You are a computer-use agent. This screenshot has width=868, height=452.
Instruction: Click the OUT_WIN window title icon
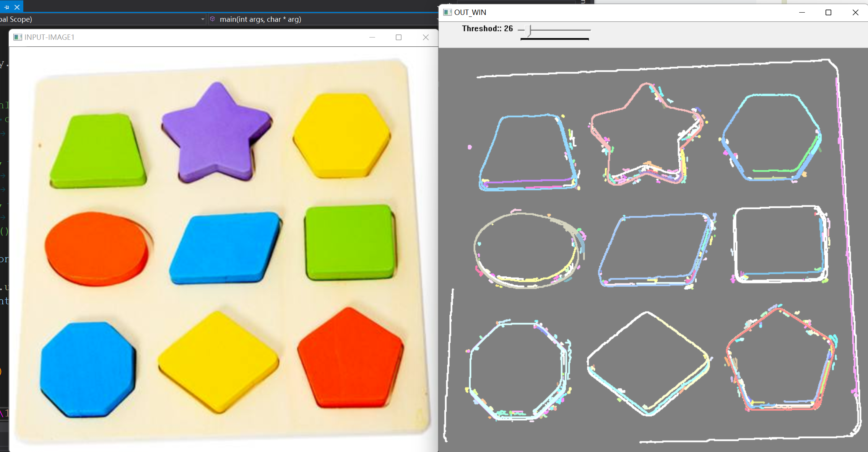click(x=447, y=12)
